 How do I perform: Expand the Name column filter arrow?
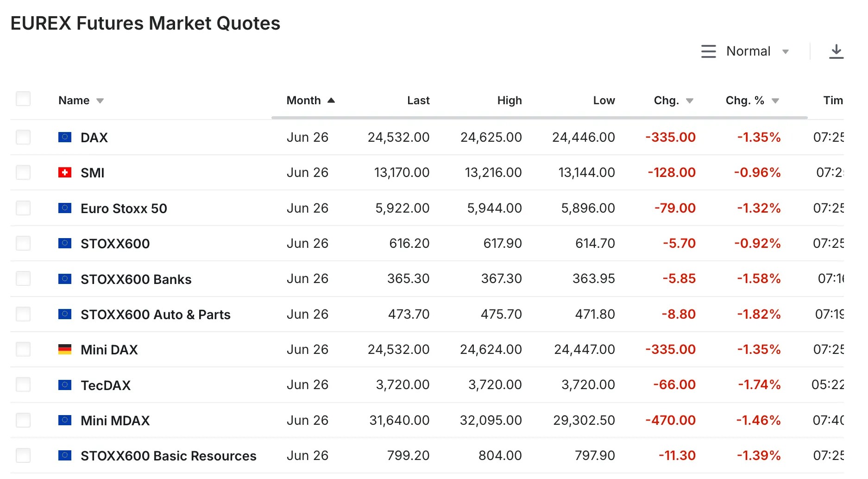(100, 101)
